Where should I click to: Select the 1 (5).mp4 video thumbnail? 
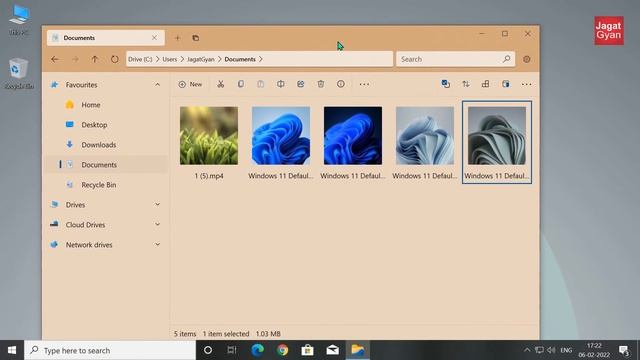tap(209, 136)
